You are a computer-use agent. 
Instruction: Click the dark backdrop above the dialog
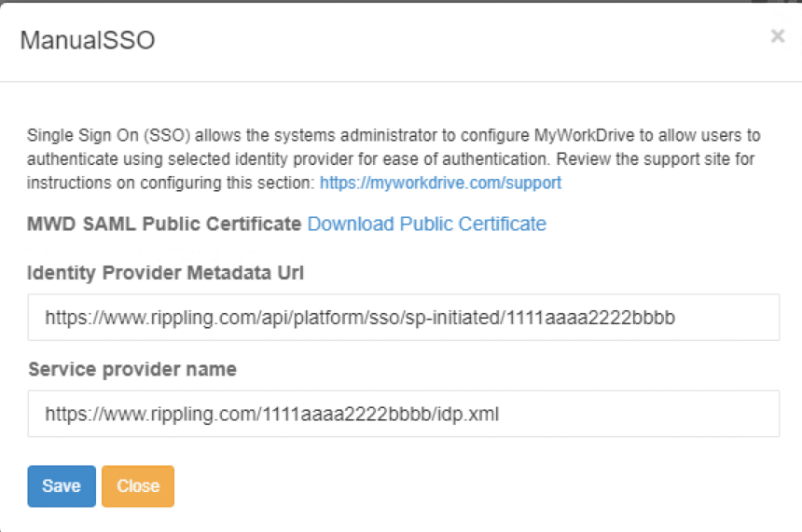(x=401, y=1)
